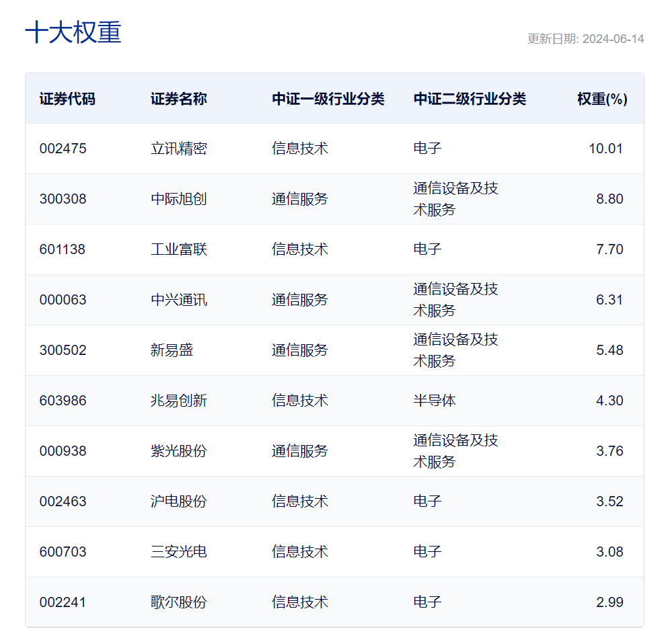Click the weight value 4.30

tap(609, 401)
